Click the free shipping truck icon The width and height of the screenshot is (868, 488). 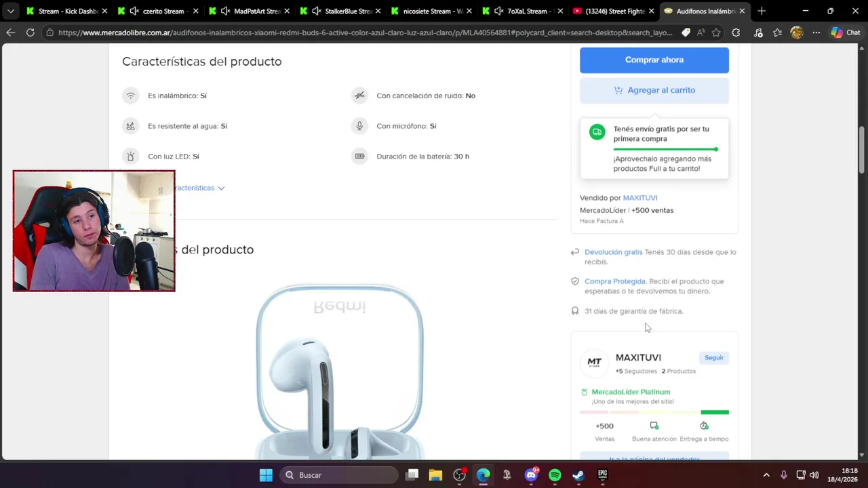coord(597,132)
